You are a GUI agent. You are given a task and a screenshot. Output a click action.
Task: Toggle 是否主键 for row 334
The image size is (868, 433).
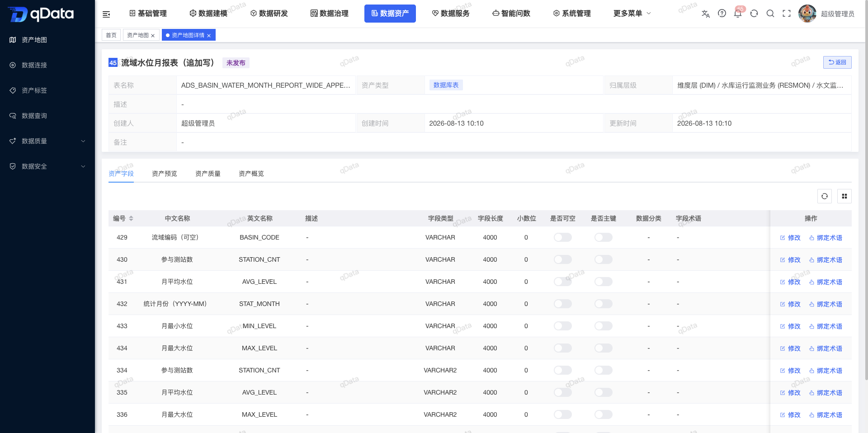[x=604, y=370]
